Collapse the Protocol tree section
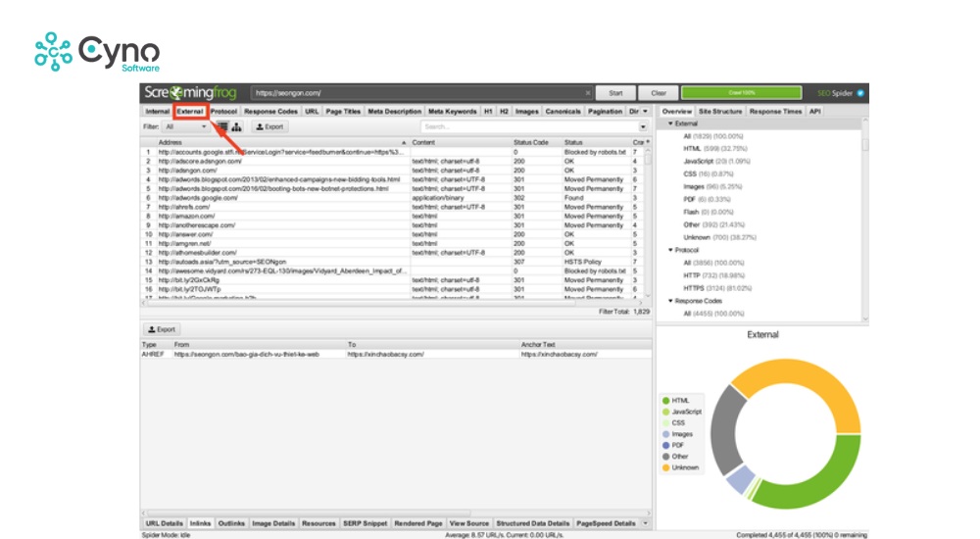Image resolution: width=980 pixels, height=539 pixels. [671, 250]
